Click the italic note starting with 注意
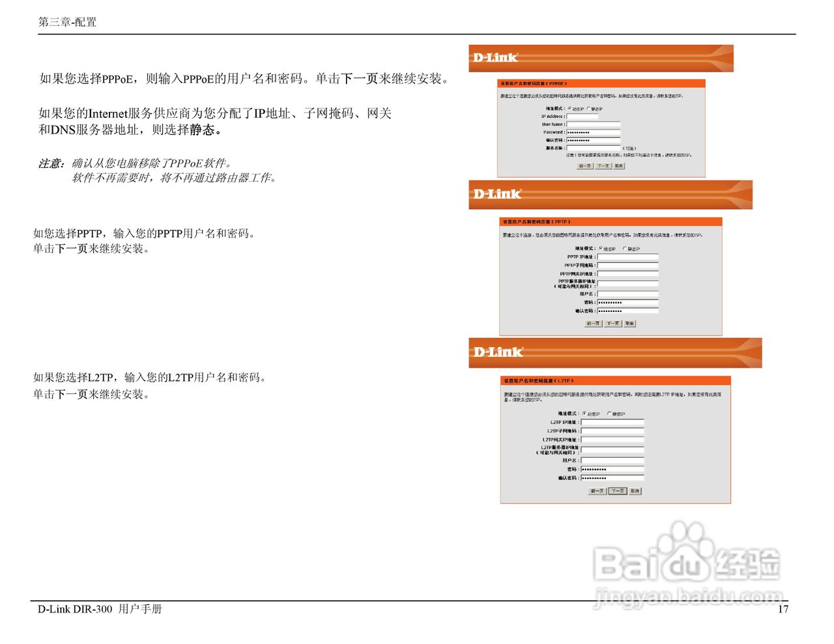This screenshot has height=644, width=834. pyautogui.click(x=158, y=170)
